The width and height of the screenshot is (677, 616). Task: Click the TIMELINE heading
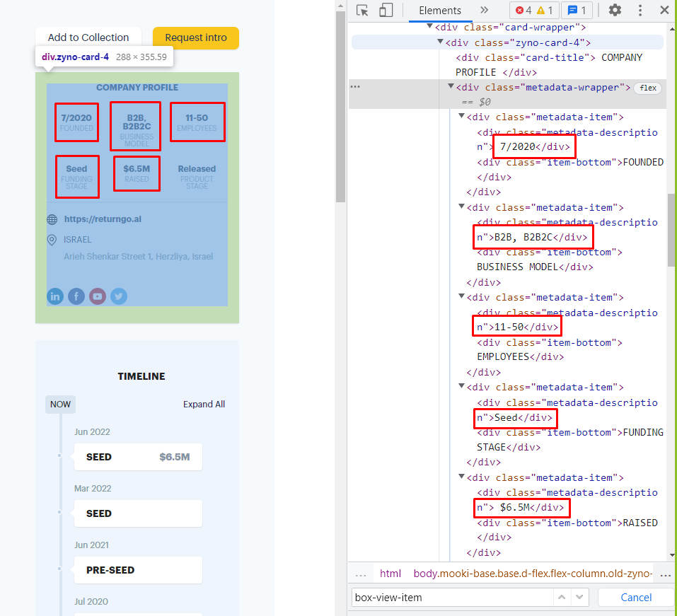[141, 376]
